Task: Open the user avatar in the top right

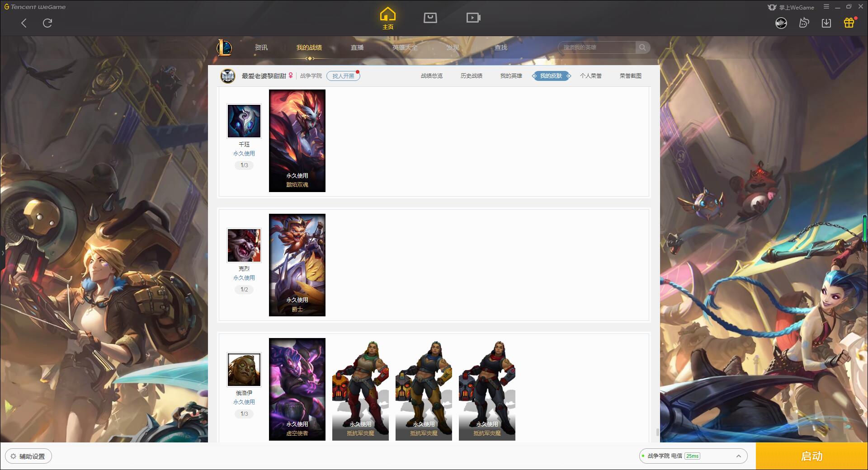Action: point(781,23)
